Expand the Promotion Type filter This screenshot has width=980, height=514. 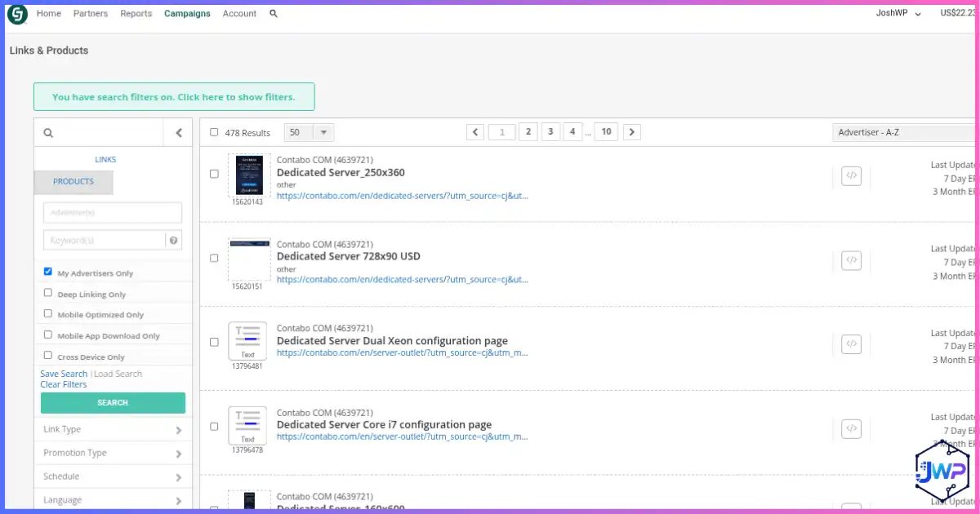tap(113, 454)
